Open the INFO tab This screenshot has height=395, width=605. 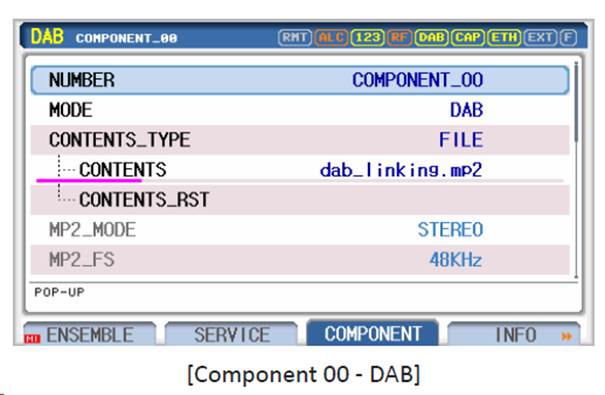click(x=514, y=334)
